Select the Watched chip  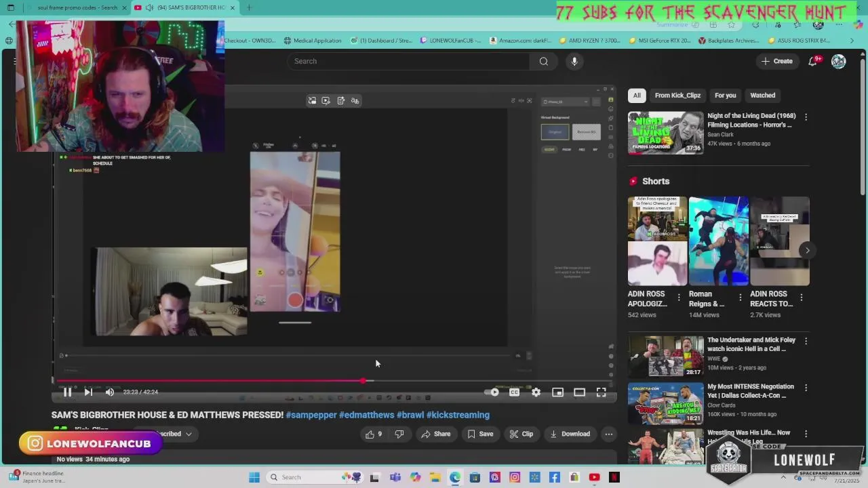coord(762,96)
